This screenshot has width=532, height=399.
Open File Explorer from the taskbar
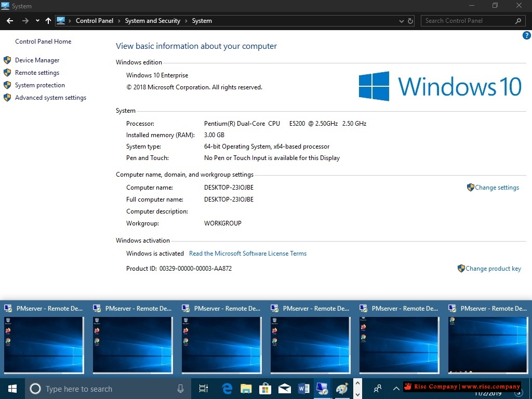(246, 389)
